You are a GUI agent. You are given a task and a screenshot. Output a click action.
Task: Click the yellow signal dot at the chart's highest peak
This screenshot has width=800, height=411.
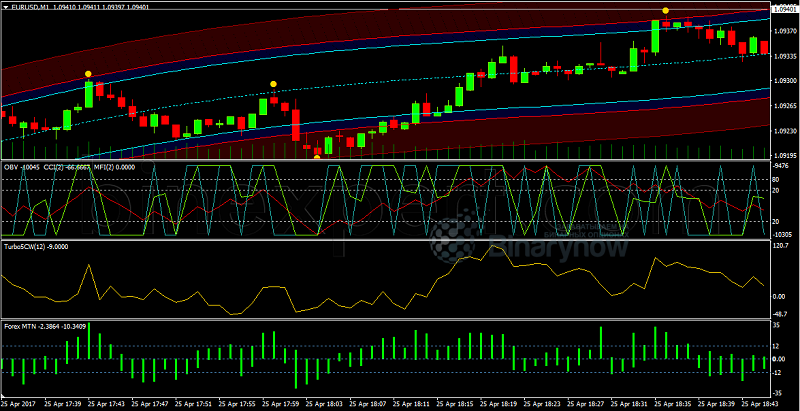coord(665,10)
